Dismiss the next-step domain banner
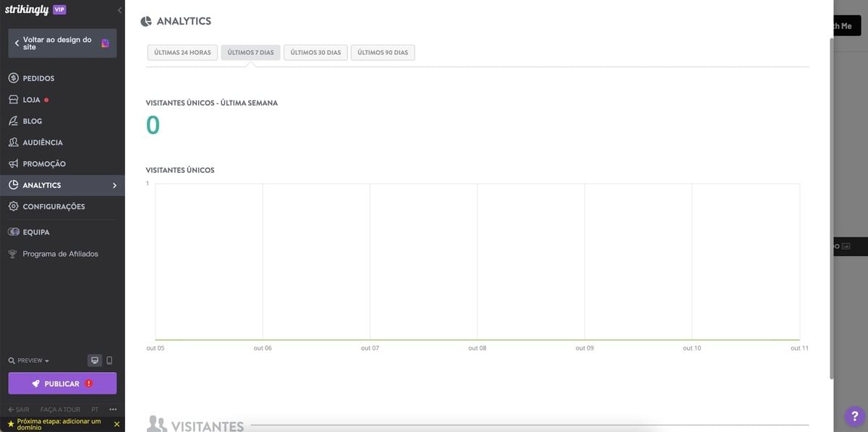The image size is (868, 432). tap(116, 424)
